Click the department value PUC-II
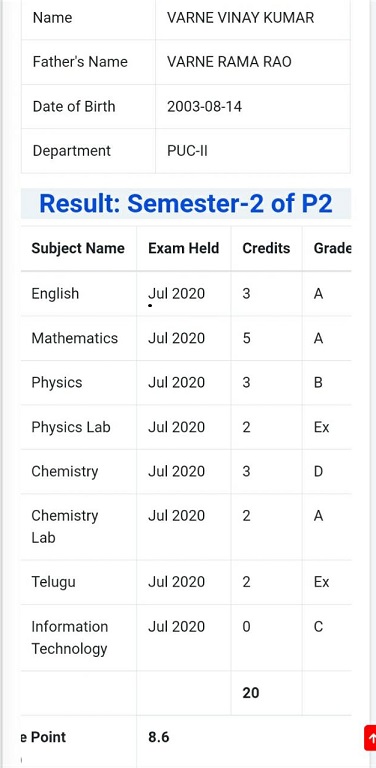The height and width of the screenshot is (768, 376). click(188, 150)
